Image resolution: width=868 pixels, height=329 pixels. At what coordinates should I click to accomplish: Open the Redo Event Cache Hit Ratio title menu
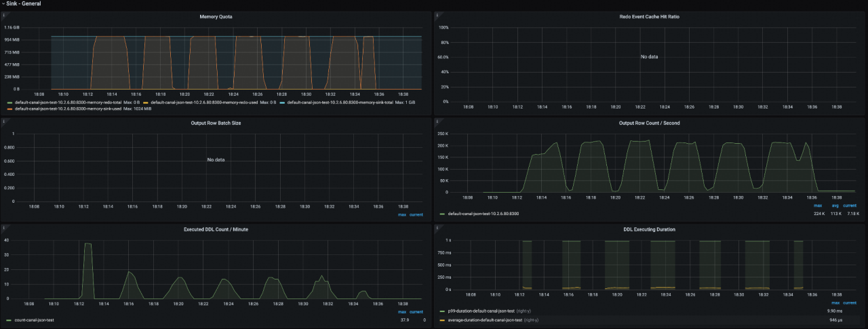(x=650, y=16)
